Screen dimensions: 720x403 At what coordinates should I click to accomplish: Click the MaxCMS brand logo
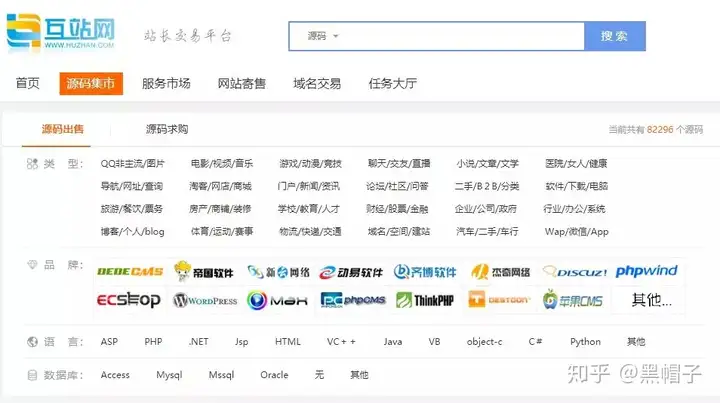tap(277, 300)
